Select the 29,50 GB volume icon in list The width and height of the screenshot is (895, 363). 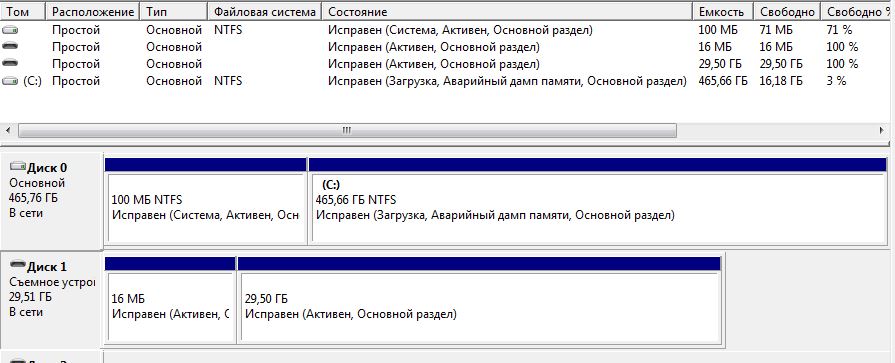(x=10, y=64)
